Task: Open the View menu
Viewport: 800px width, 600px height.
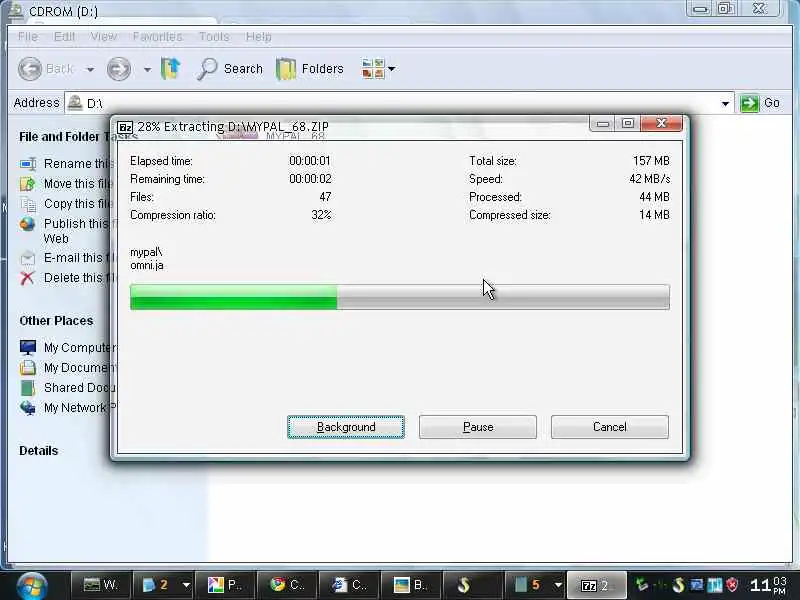Action: pos(104,37)
